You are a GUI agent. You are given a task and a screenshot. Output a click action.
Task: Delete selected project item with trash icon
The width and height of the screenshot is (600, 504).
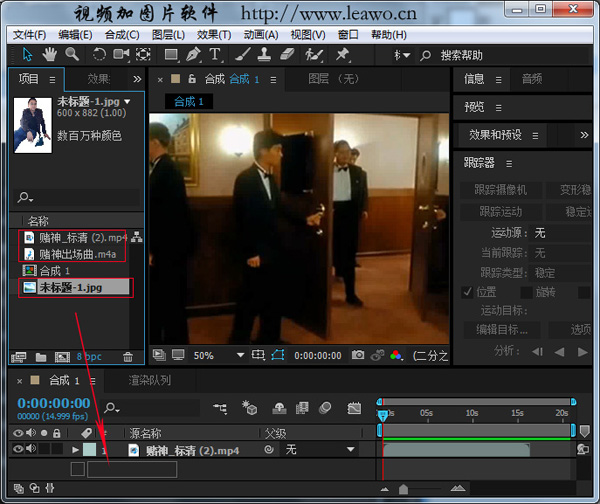pyautogui.click(x=128, y=357)
